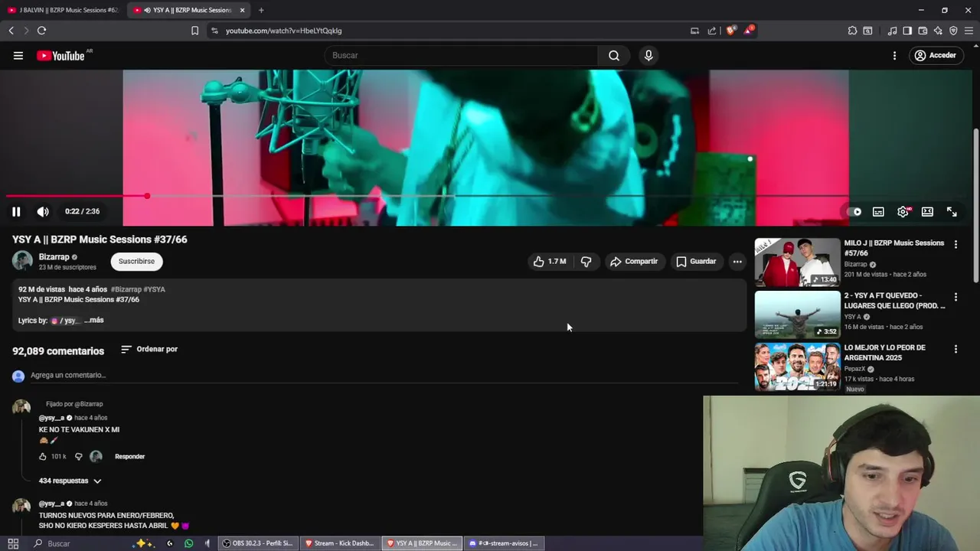
Task: Open Brave Rewards triangle icon
Action: pyautogui.click(x=748, y=31)
